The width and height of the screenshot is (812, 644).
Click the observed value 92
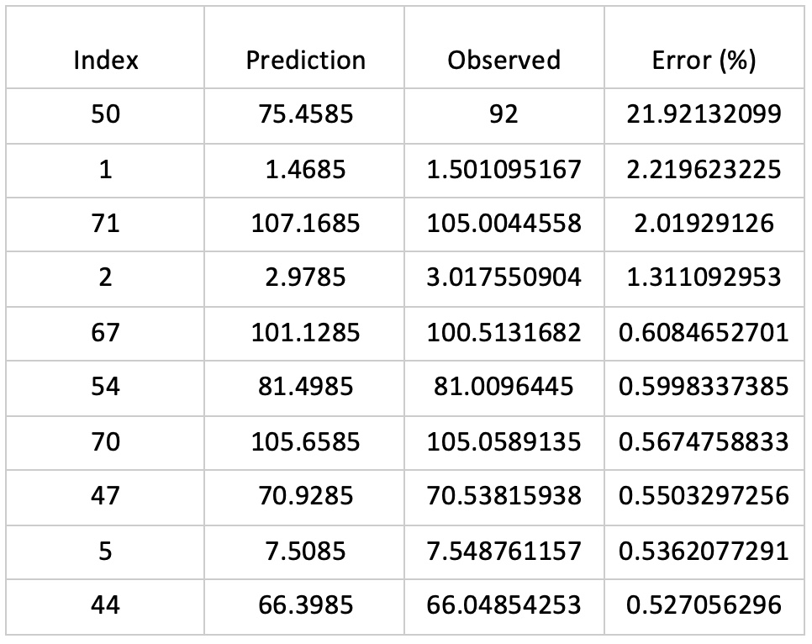tap(504, 115)
